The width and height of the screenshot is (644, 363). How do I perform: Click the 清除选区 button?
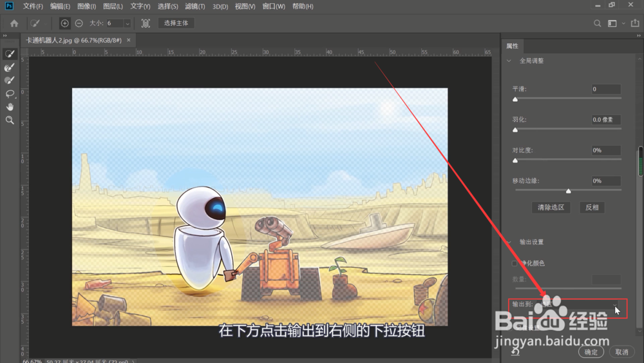(551, 208)
